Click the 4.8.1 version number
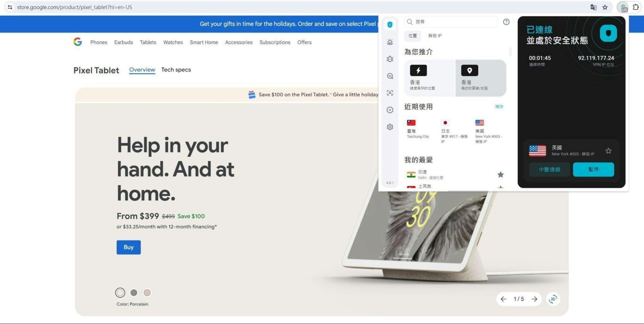644x324 pixels. click(390, 183)
